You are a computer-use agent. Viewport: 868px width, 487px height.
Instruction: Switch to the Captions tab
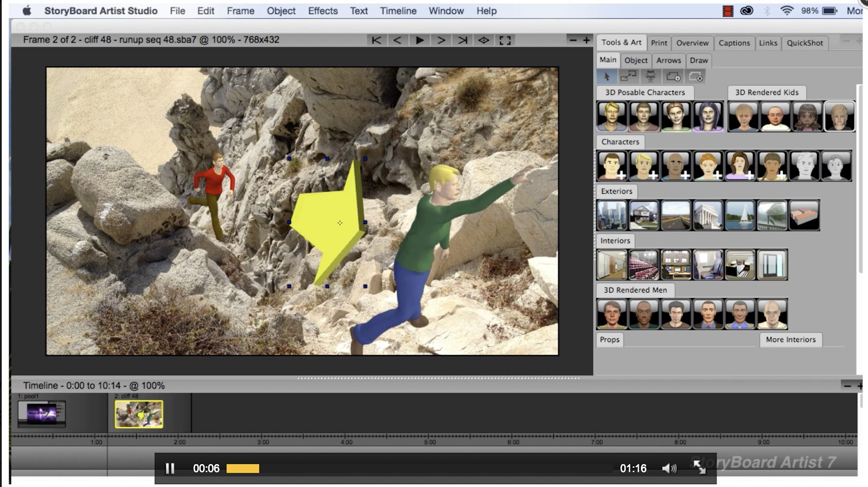click(734, 43)
